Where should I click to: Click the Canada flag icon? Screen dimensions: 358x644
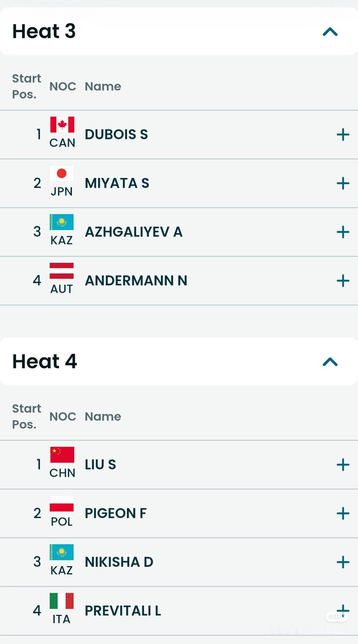62,125
